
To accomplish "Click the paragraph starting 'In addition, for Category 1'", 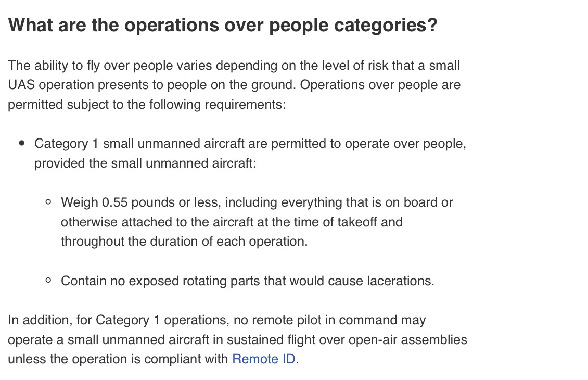I will (x=237, y=339).
